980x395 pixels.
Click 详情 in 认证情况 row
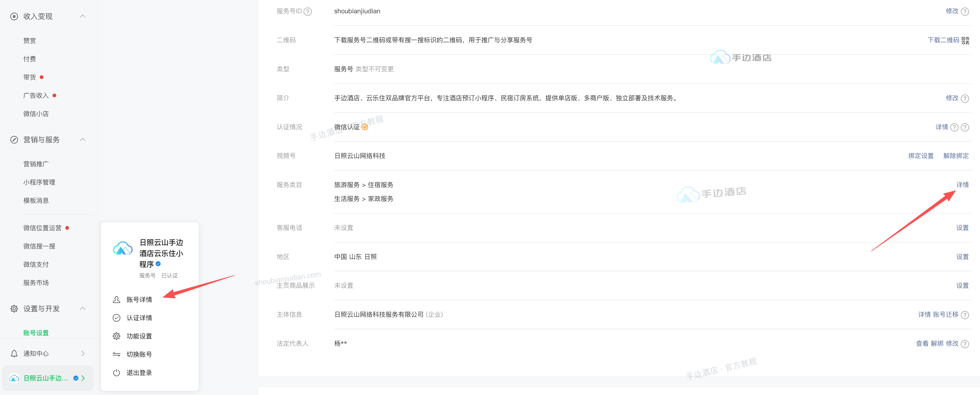(x=942, y=127)
